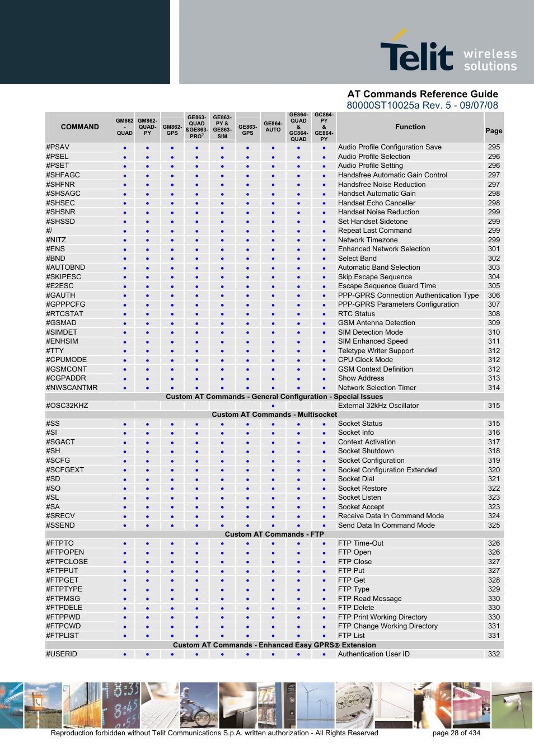534x756 pixels.
Task: Select '#SHSNR' command entry
Action: [60, 212]
